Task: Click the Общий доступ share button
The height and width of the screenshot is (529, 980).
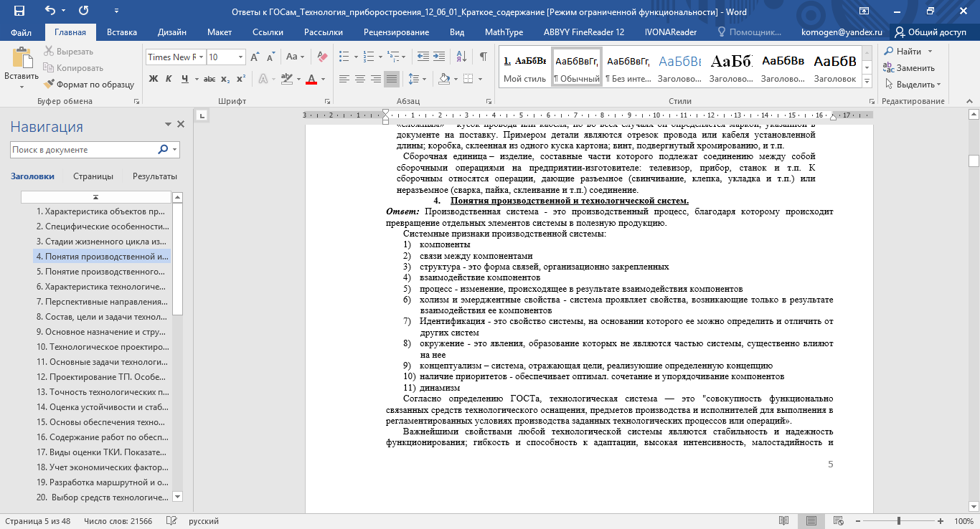Action: click(930, 32)
